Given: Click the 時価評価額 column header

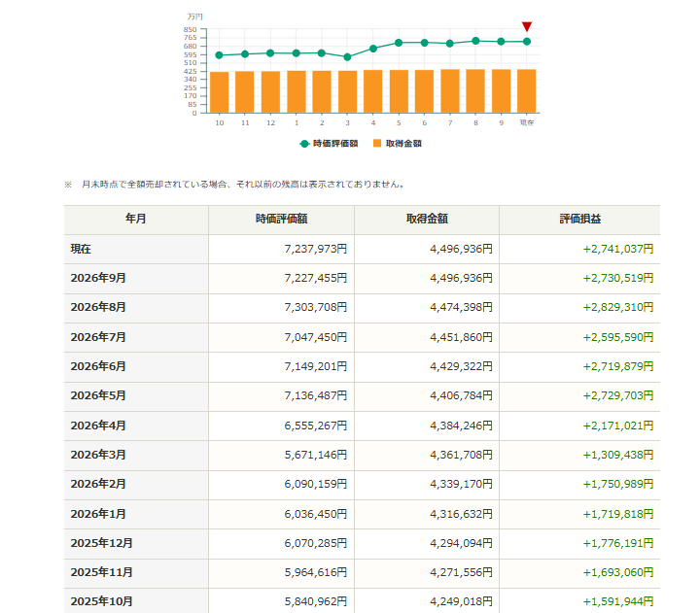Looking at the screenshot, I should (x=281, y=219).
